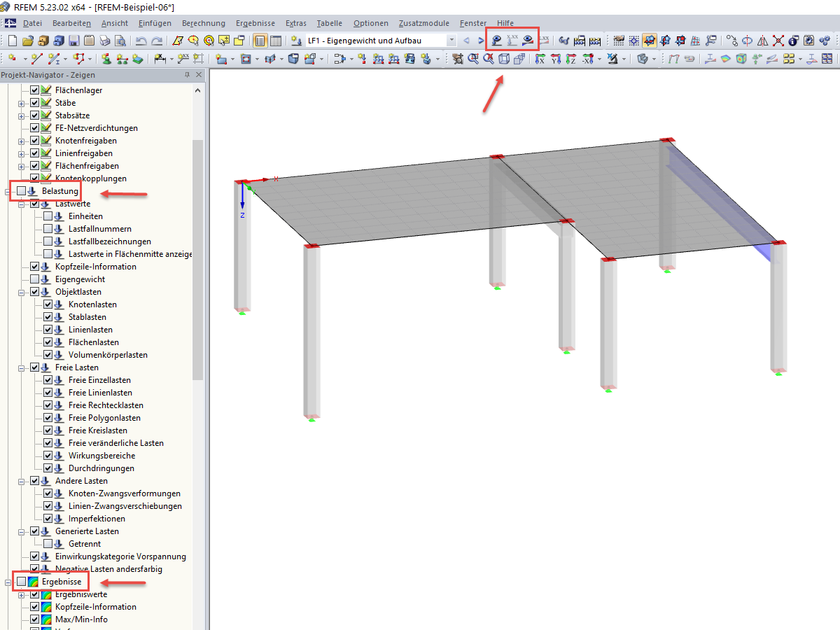The height and width of the screenshot is (630, 840).
Task: Select the Max/Min-Info tree item
Action: [81, 619]
